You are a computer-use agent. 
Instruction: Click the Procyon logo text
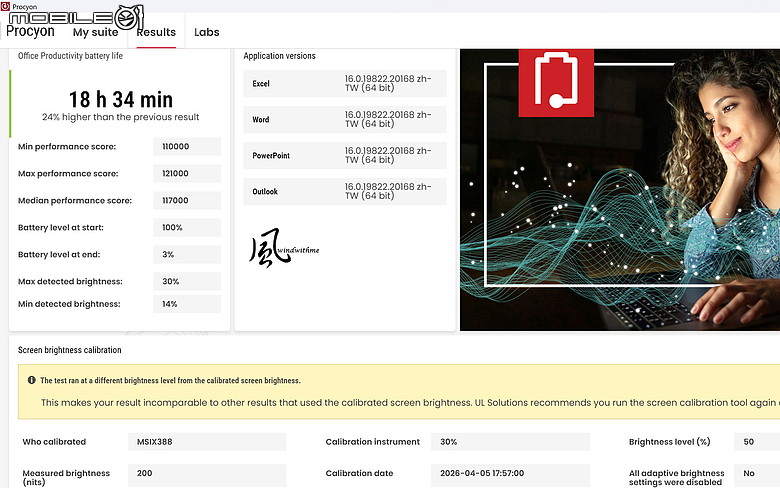[x=30, y=31]
